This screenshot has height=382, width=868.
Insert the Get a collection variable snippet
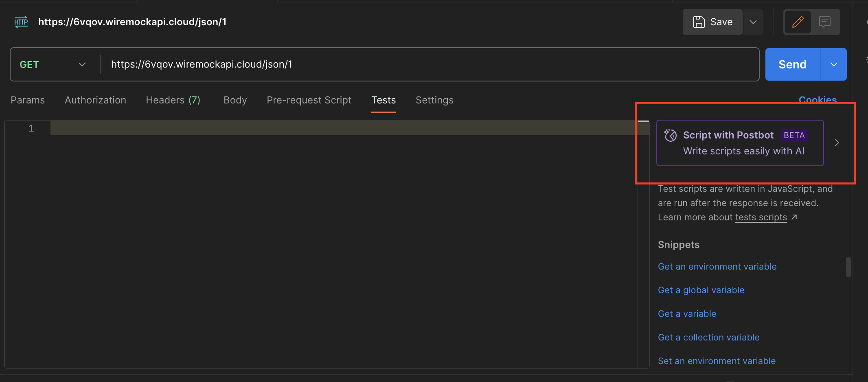pyautogui.click(x=708, y=337)
